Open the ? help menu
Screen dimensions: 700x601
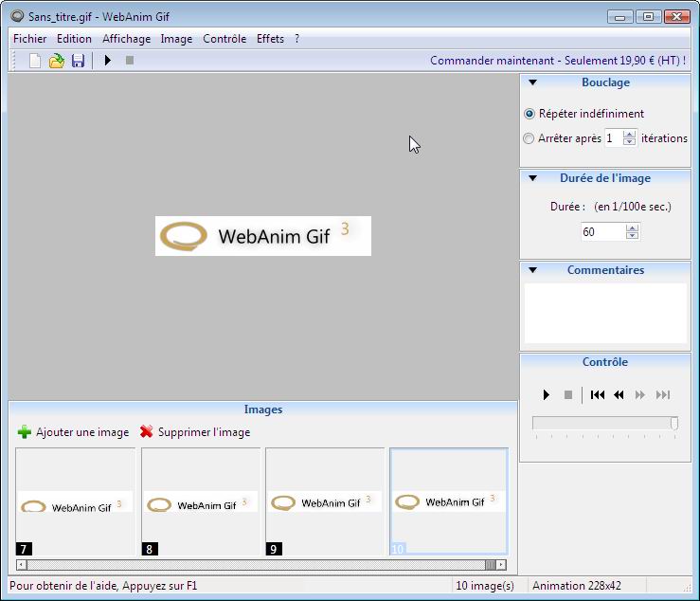click(x=296, y=39)
